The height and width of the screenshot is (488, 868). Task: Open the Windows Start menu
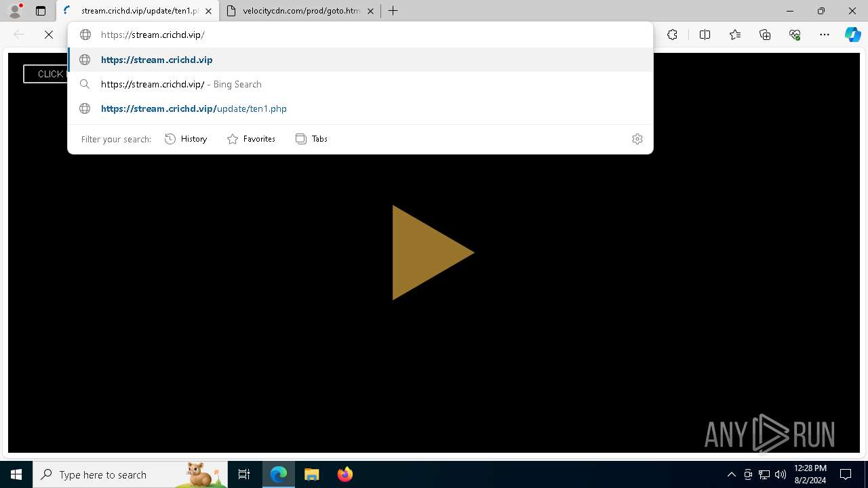(16, 474)
